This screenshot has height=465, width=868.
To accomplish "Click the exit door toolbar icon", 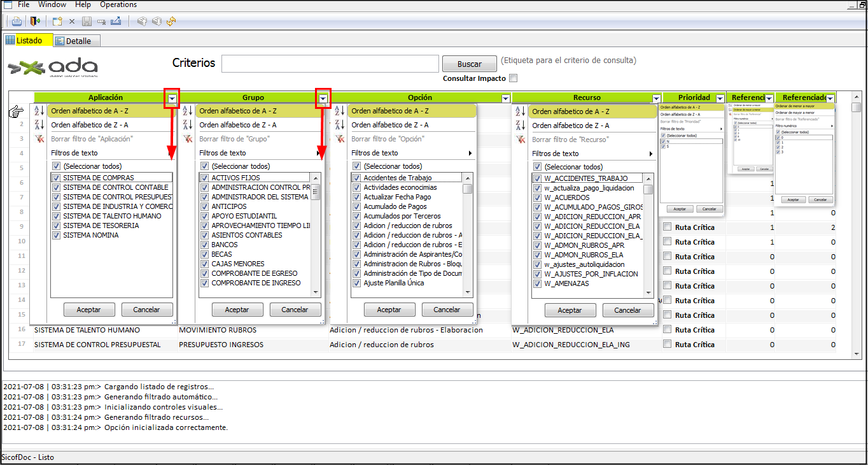I will point(35,21).
